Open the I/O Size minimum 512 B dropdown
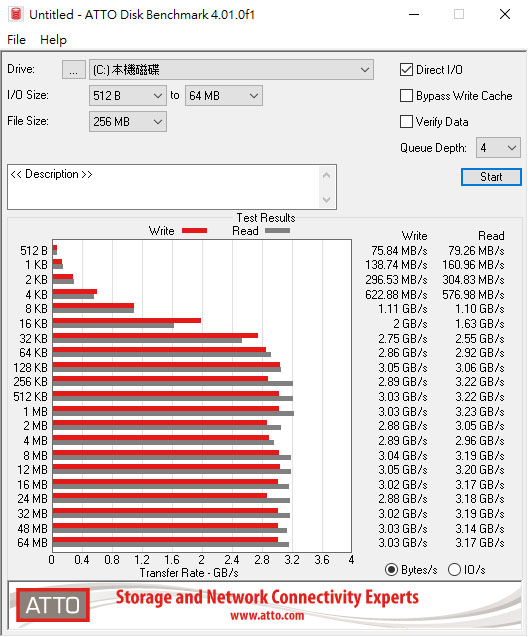The width and height of the screenshot is (528, 637). pyautogui.click(x=128, y=96)
